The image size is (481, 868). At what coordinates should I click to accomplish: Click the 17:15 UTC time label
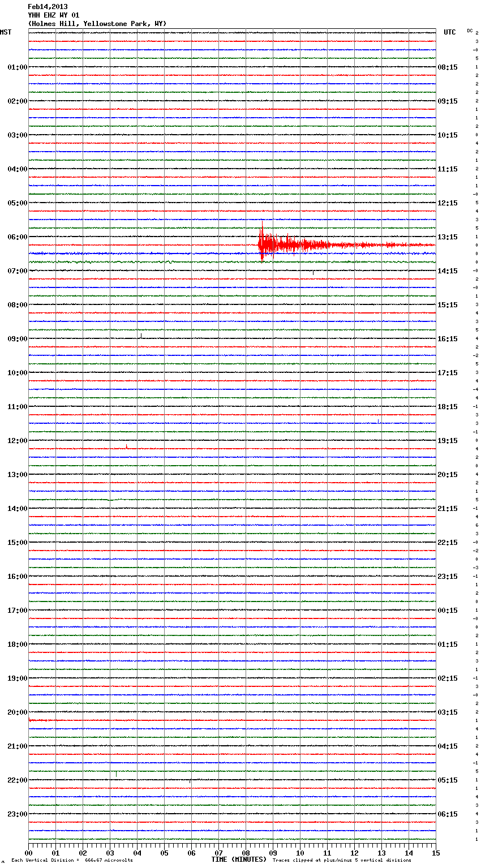[448, 373]
